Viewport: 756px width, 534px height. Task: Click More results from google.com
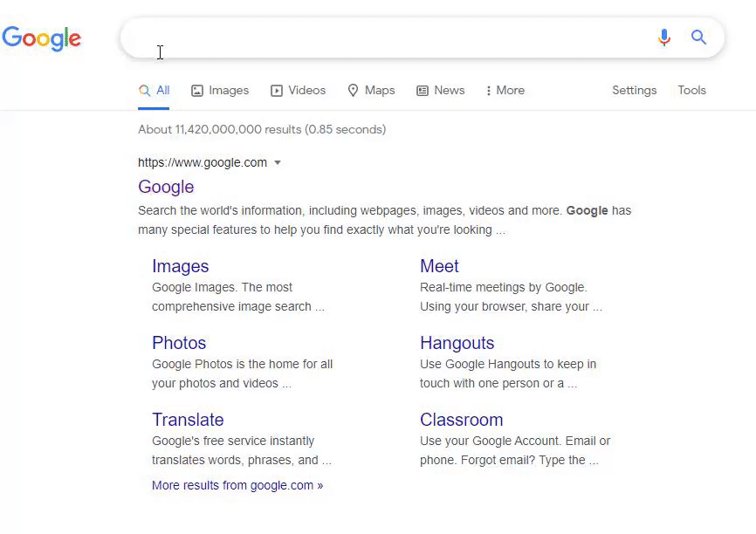[x=237, y=485]
